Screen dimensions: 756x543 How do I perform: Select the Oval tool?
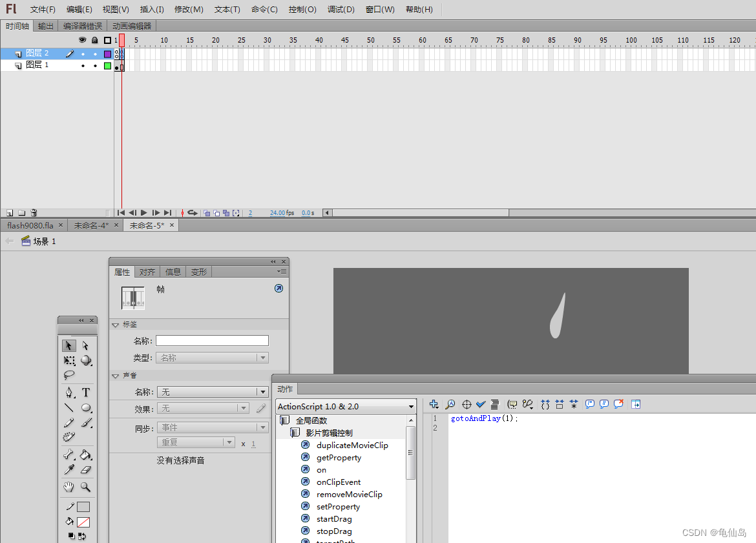point(86,407)
